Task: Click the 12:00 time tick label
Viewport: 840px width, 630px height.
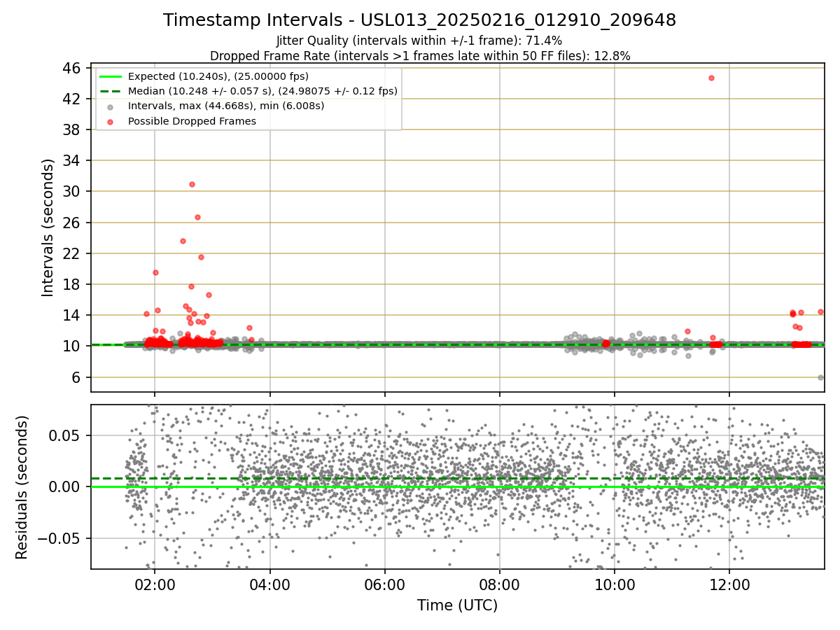Action: click(729, 584)
